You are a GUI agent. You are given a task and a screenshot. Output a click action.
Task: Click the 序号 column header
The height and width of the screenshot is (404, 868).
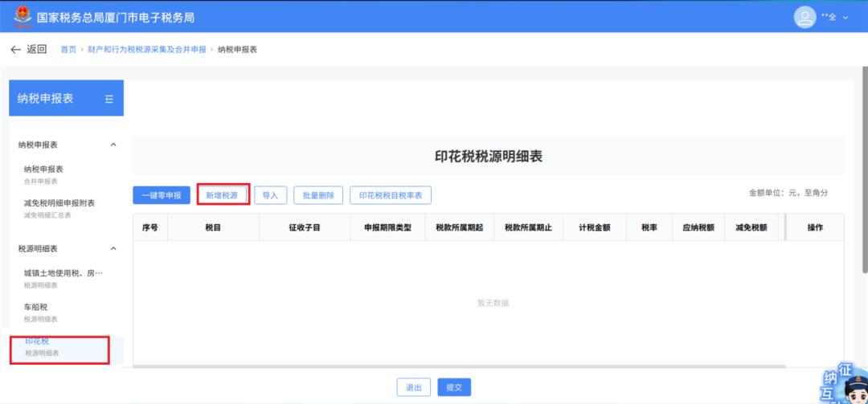coord(150,227)
